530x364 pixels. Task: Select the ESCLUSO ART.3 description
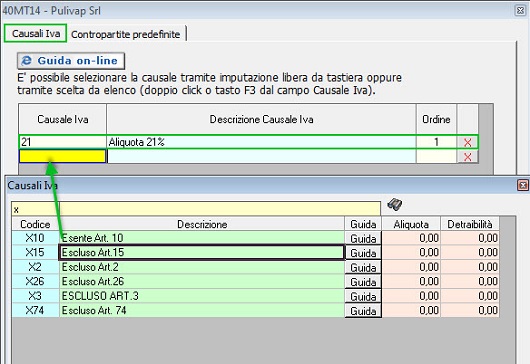coord(202,296)
